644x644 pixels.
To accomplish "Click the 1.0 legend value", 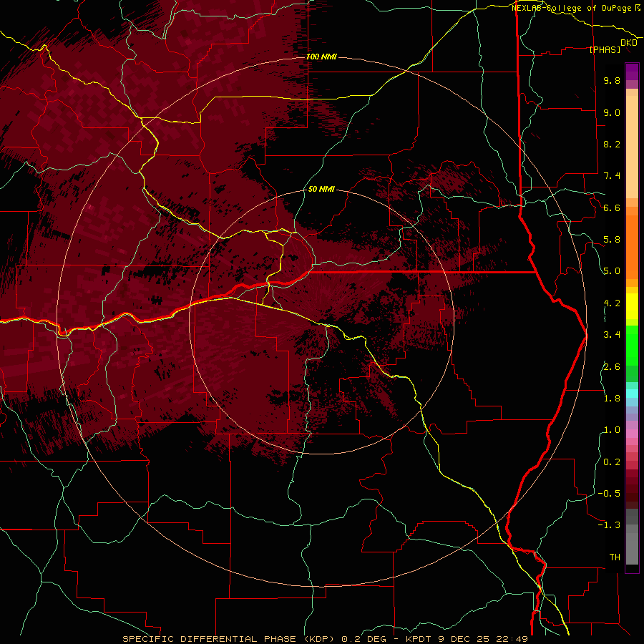I will tap(612, 430).
